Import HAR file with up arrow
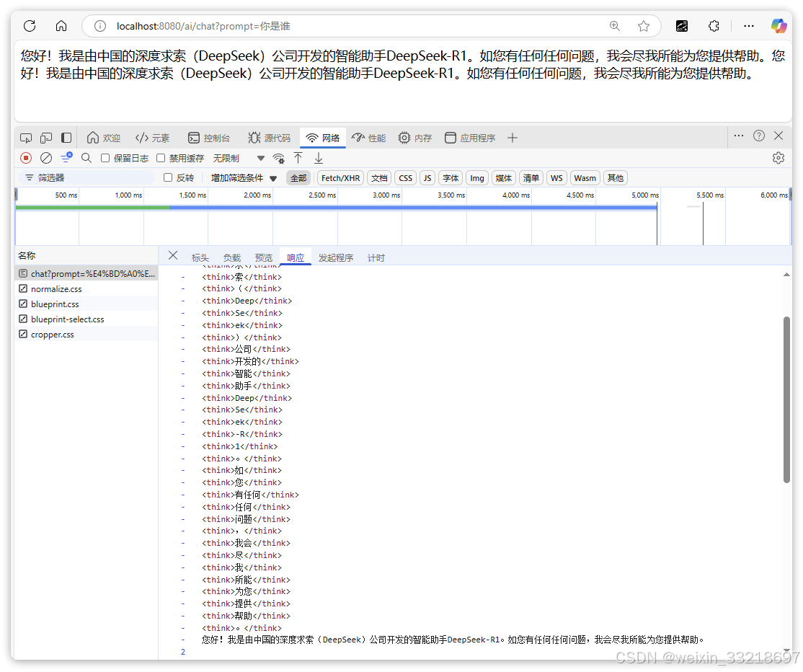803x672 pixels. (298, 159)
